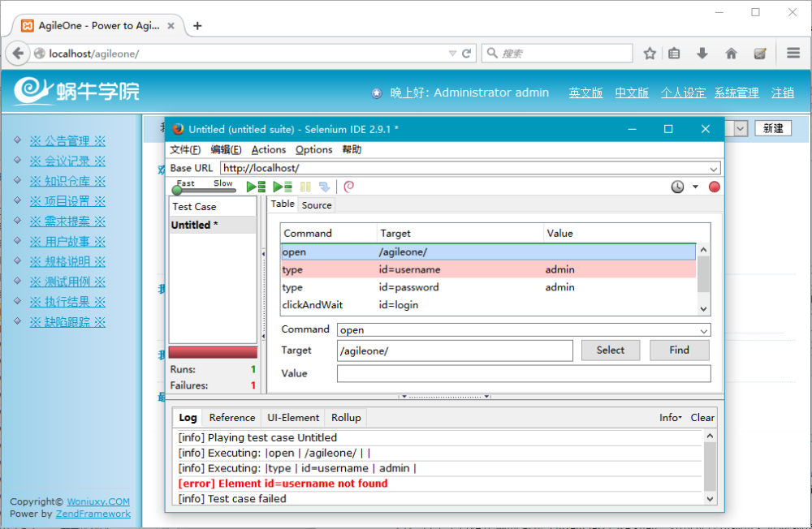Toggle the red record button
812x529 pixels.
coord(714,187)
